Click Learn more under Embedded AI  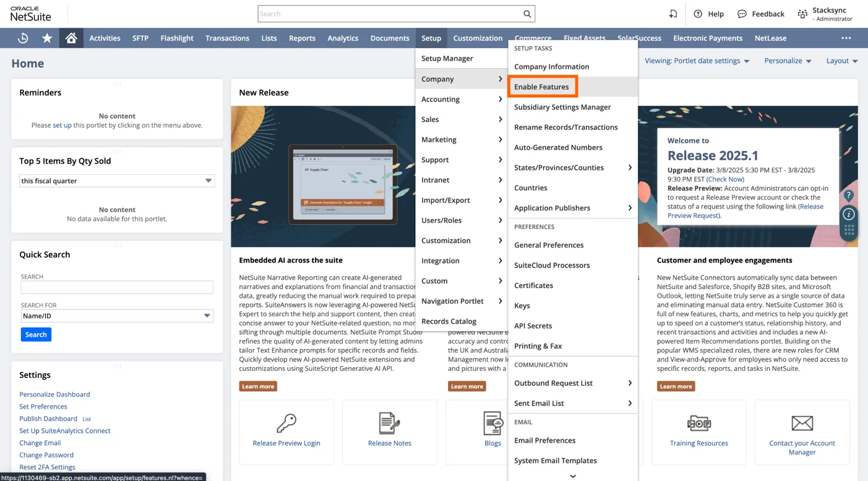(x=258, y=386)
